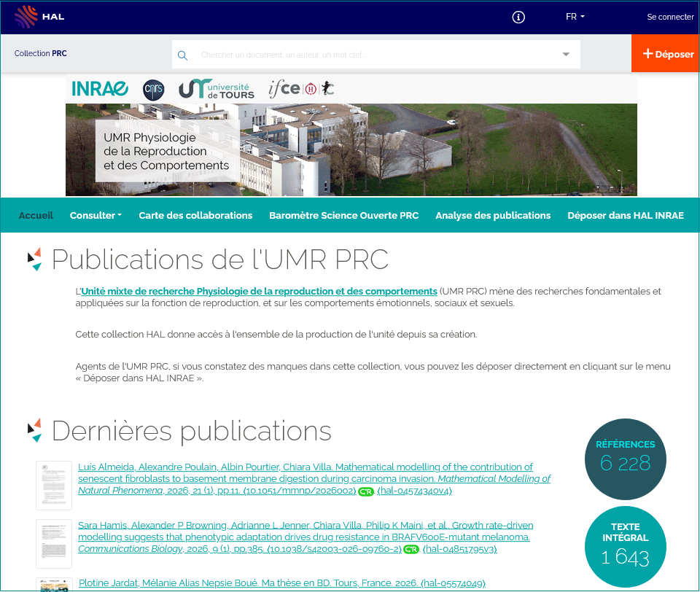Select Analyse des publications menu item

click(x=493, y=215)
